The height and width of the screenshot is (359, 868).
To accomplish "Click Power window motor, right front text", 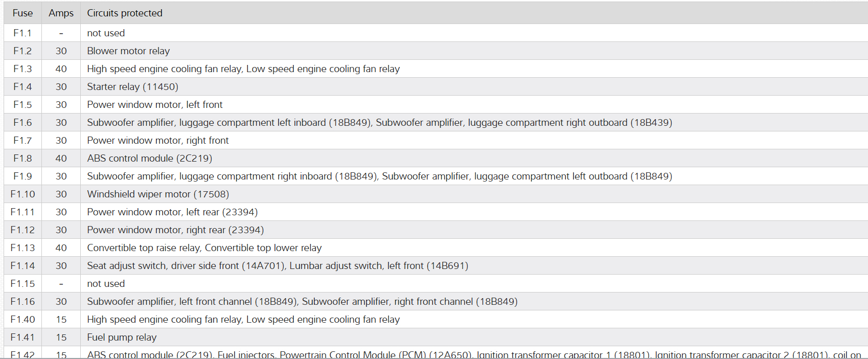I will pos(157,141).
